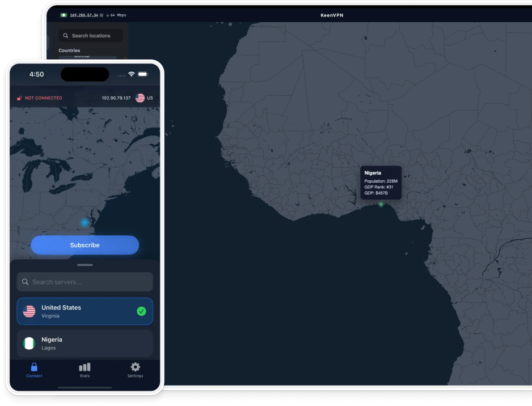The height and width of the screenshot is (406, 532).
Task: Click the Lagos location subtitle
Action: pyautogui.click(x=49, y=348)
